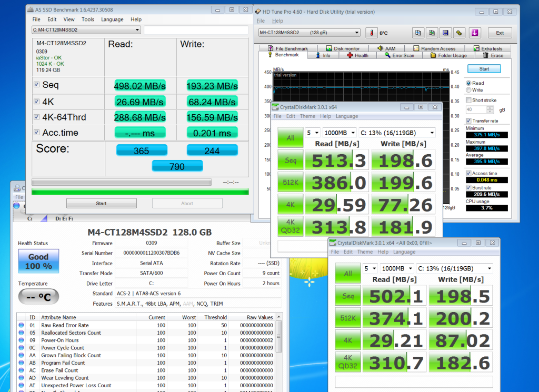539x392 pixels.
Task: Toggle the 4K-64Thrd checkbox in AS SSD
Action: tap(36, 117)
